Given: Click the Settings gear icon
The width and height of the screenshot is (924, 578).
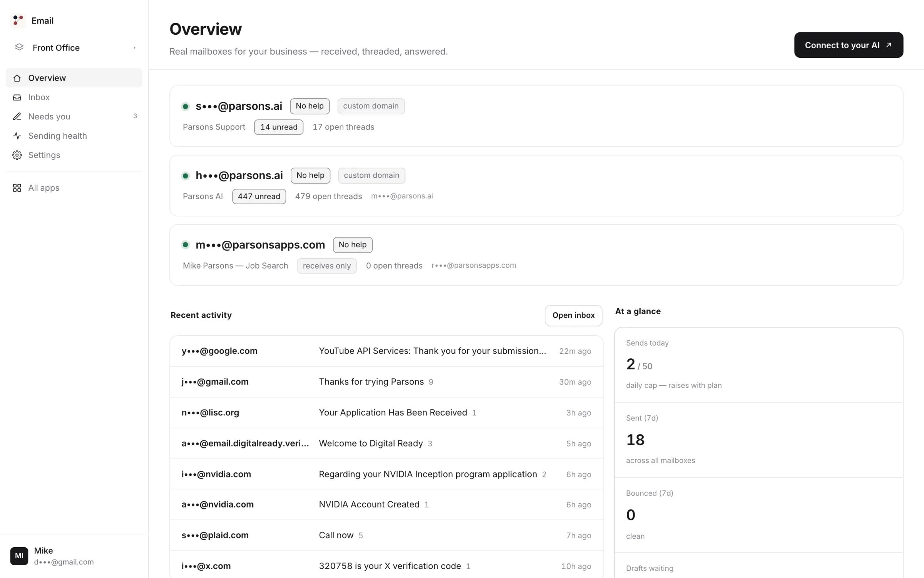Looking at the screenshot, I should click(x=17, y=155).
